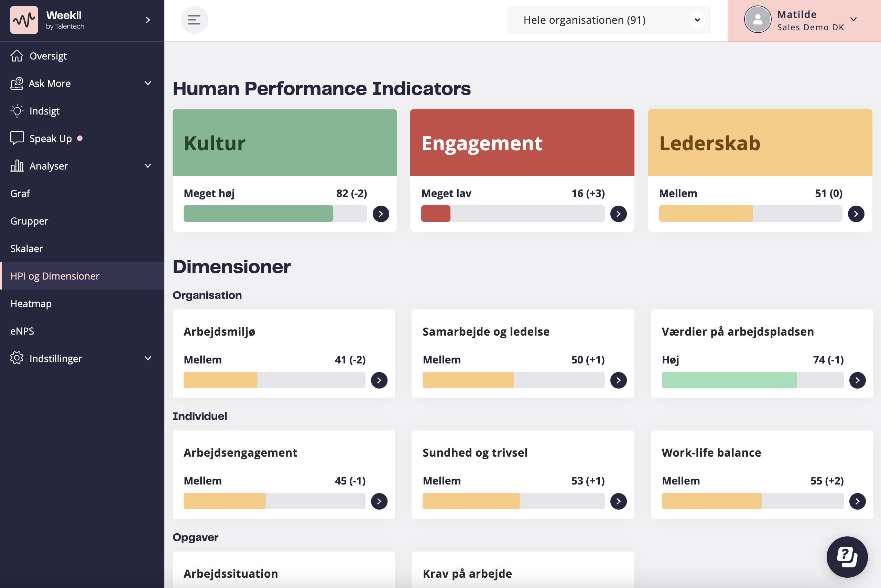Click the Oversigt sidebar link
The image size is (881, 588).
pos(48,56)
